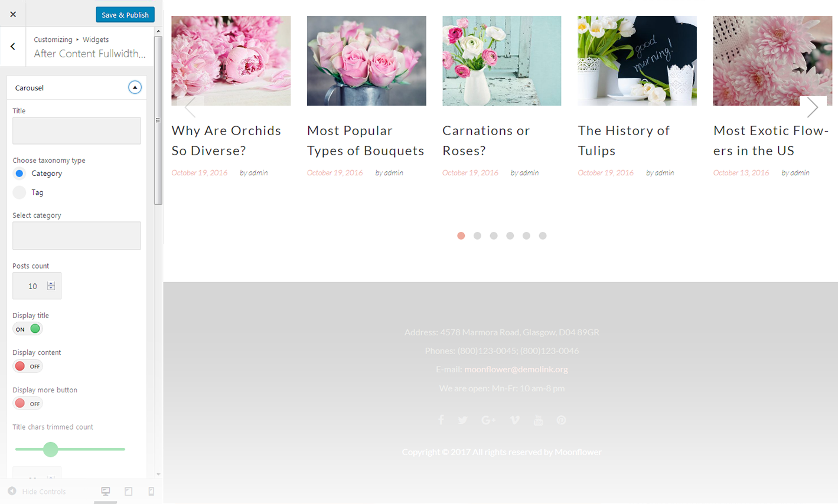838x504 pixels.
Task: Enable the Display content toggle
Action: click(28, 366)
